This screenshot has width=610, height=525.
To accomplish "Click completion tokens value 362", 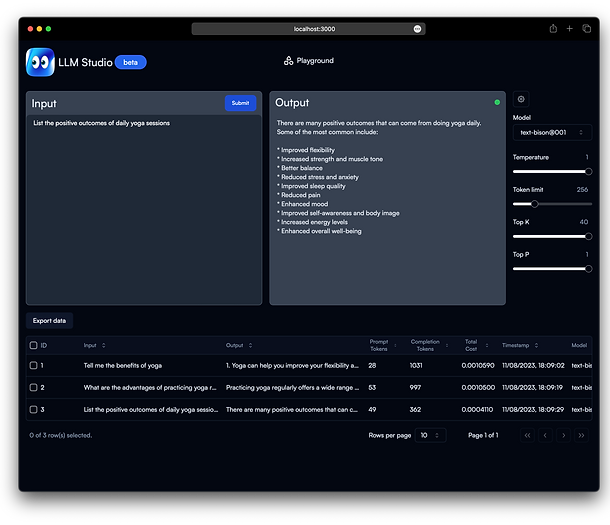I will (x=415, y=410).
